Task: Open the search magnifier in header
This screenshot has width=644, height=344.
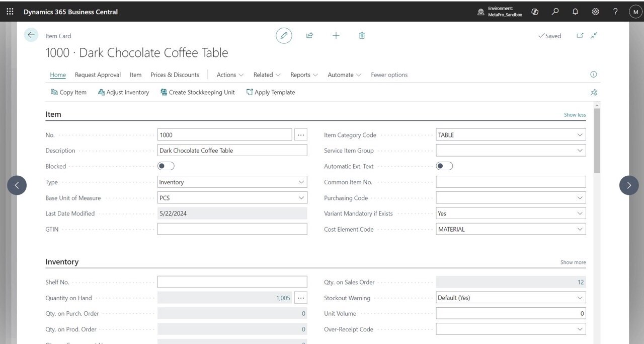Action: 555,11
